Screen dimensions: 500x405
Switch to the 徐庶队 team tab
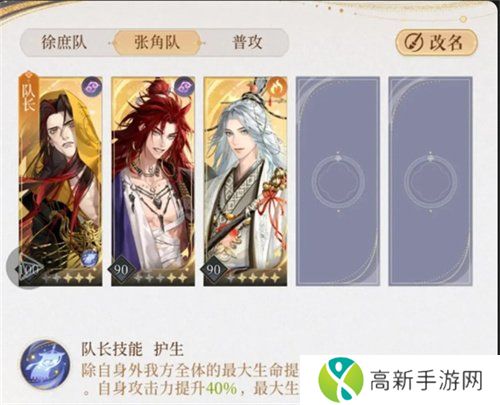click(64, 43)
